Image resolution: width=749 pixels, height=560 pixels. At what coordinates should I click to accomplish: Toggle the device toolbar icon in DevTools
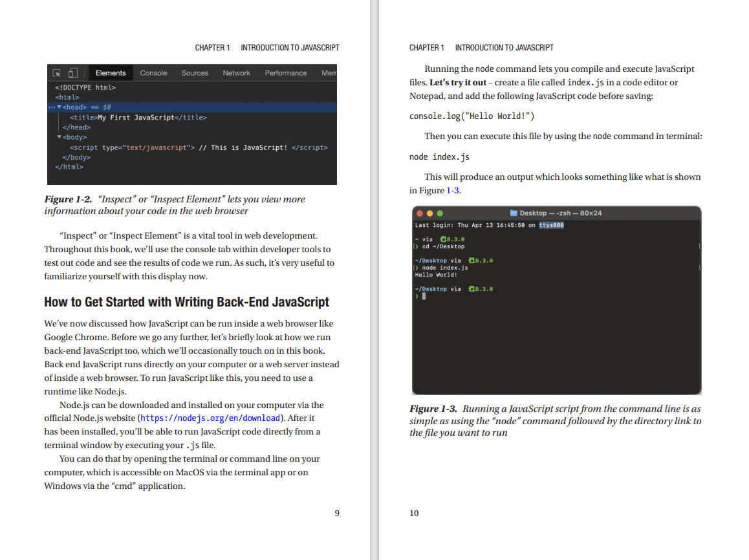(73, 73)
